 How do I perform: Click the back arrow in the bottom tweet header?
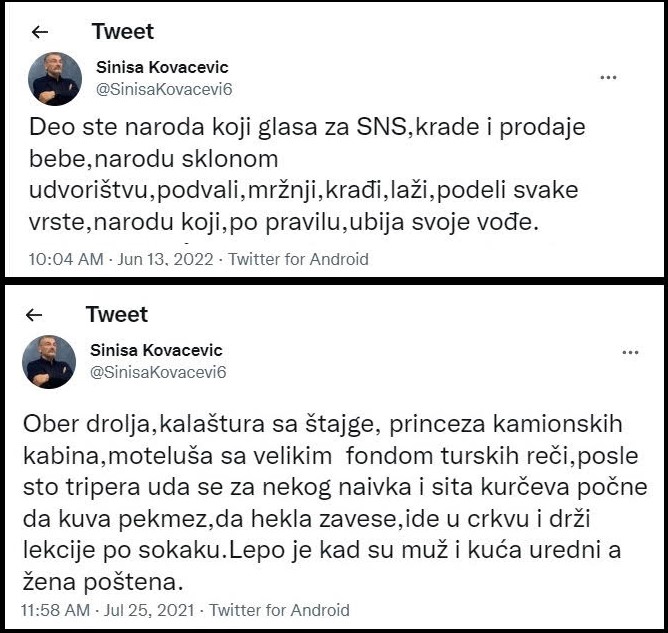pyautogui.click(x=35, y=315)
